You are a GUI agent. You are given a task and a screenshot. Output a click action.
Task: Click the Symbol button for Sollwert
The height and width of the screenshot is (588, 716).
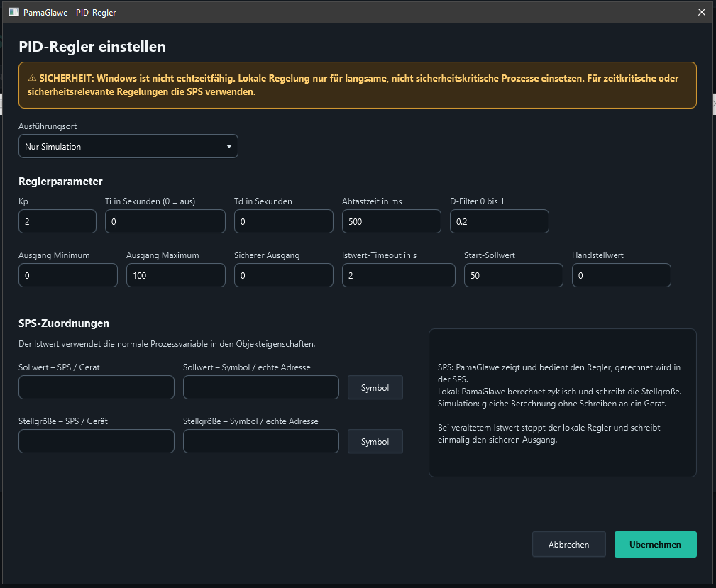(375, 387)
